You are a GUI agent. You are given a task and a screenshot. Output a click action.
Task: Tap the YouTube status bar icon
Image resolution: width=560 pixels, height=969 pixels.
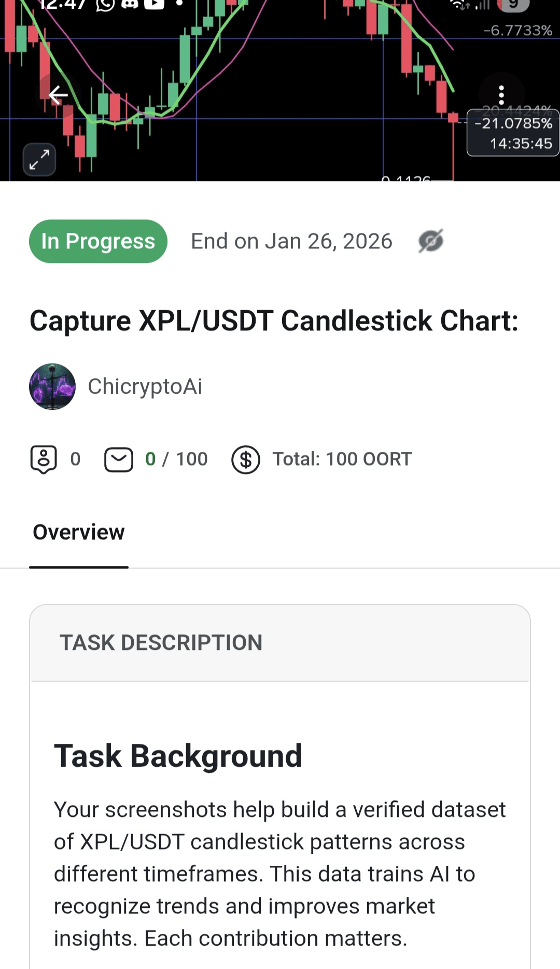tap(154, 4)
